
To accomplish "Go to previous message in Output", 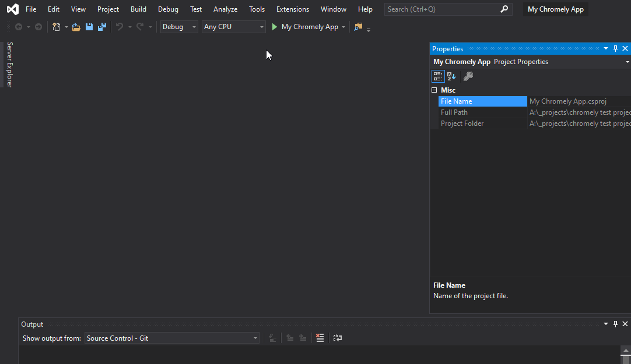I will click(x=290, y=338).
